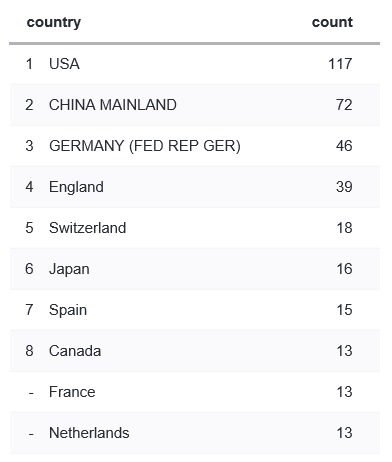Click the England country name
This screenshot has width=392, height=462.
tap(76, 187)
